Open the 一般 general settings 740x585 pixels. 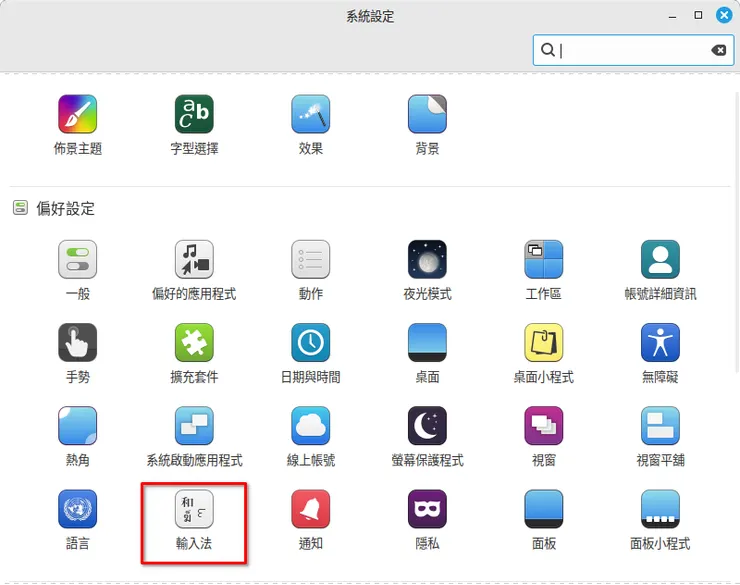(x=77, y=270)
